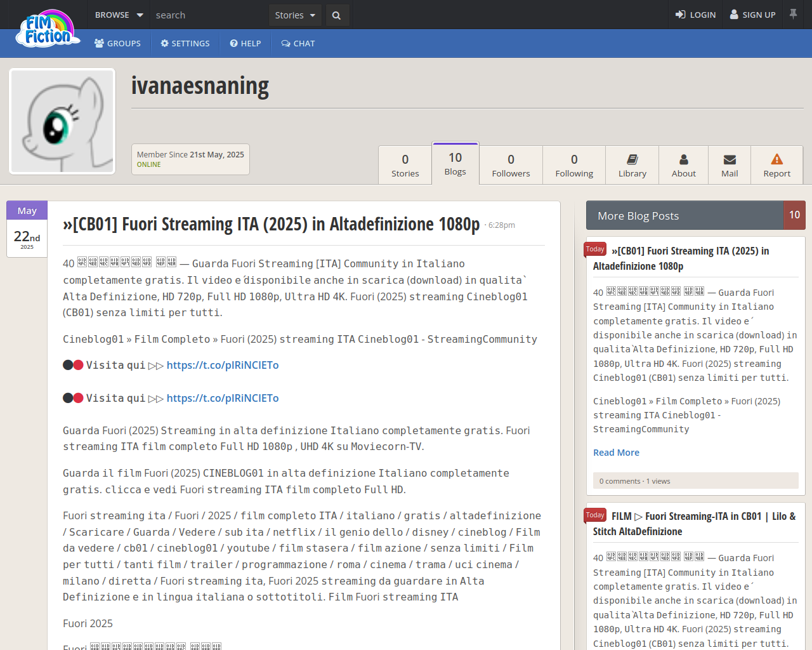Click the SIGN UP person icon

(x=734, y=15)
